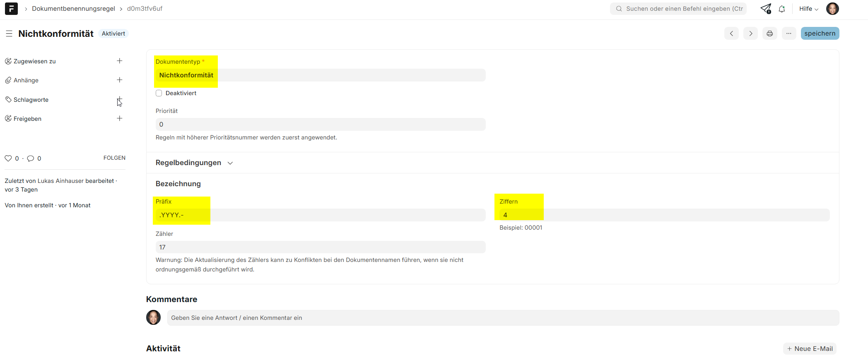
Task: Open the Hilfe dropdown menu
Action: (x=808, y=9)
